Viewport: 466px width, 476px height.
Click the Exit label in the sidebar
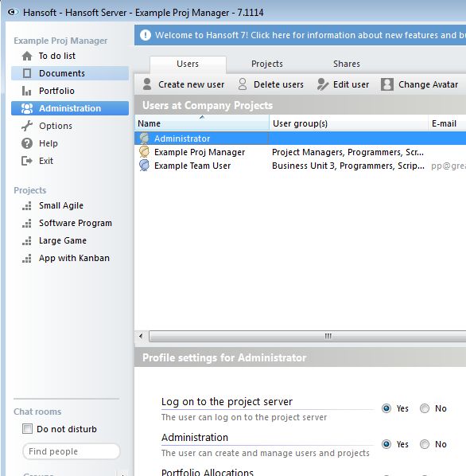46,161
